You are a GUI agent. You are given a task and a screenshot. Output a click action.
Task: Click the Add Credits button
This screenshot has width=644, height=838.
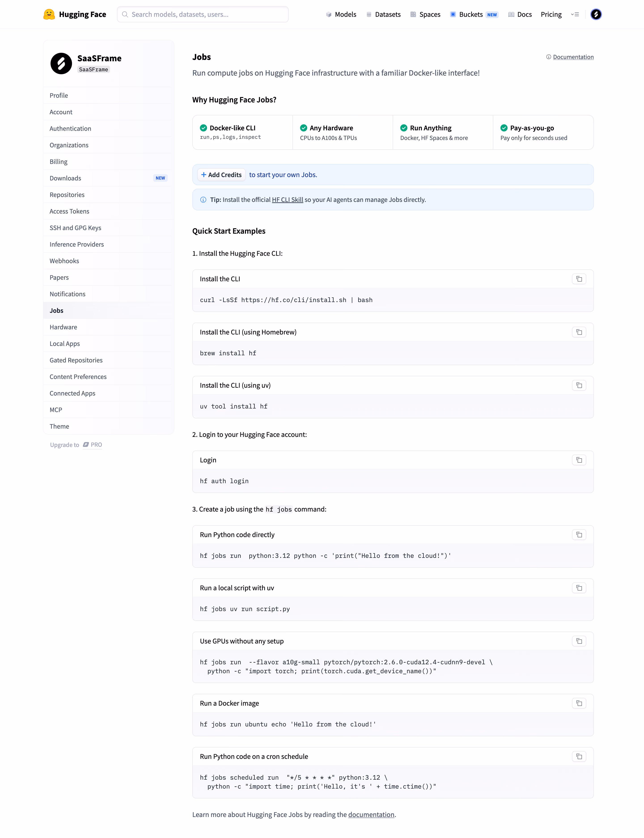(222, 175)
